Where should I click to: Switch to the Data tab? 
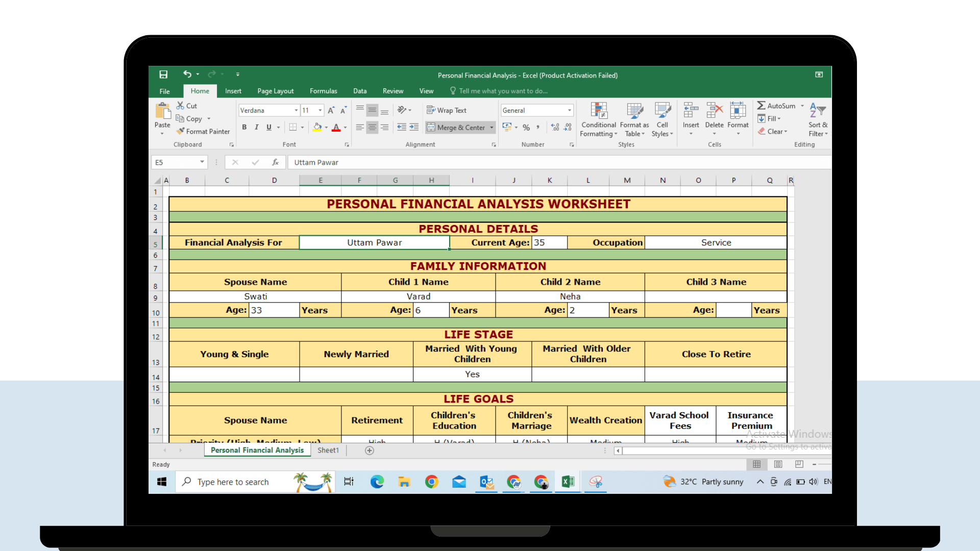pyautogui.click(x=360, y=91)
